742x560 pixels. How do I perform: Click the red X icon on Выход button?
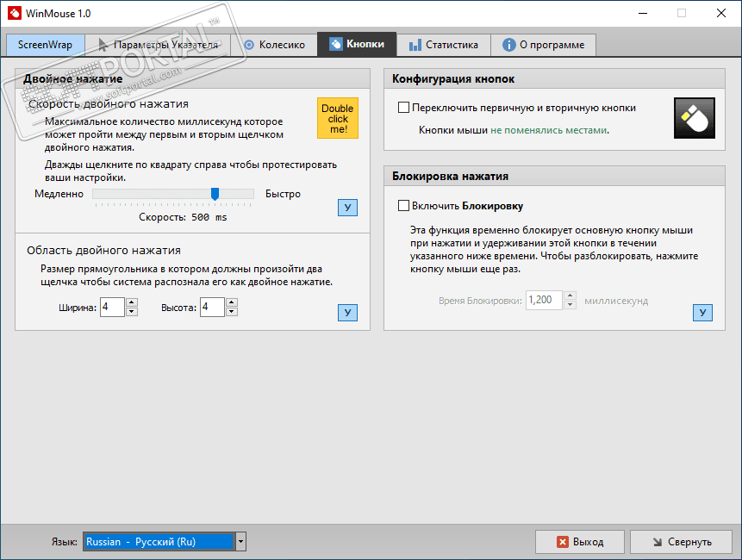pyautogui.click(x=562, y=542)
